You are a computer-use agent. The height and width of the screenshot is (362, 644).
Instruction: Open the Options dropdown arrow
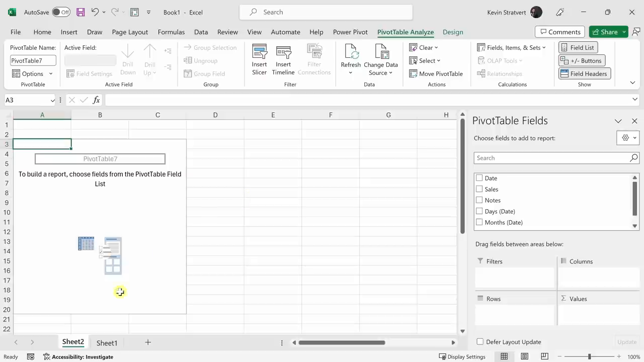coord(50,74)
